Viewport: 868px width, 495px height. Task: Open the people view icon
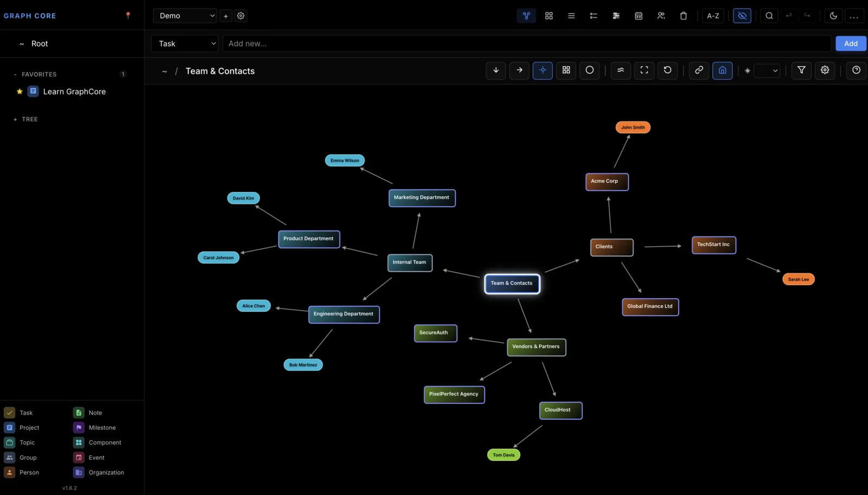(x=661, y=16)
